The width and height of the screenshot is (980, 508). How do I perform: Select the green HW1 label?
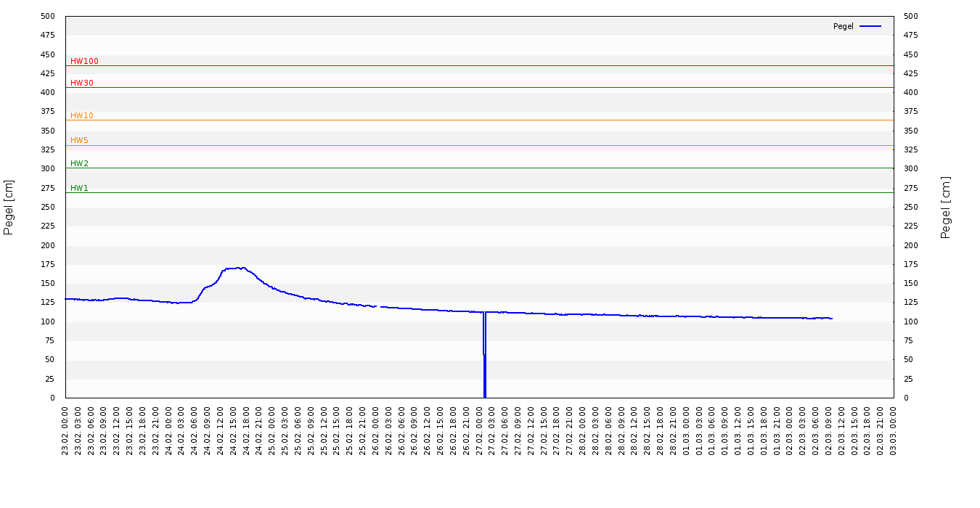79,189
